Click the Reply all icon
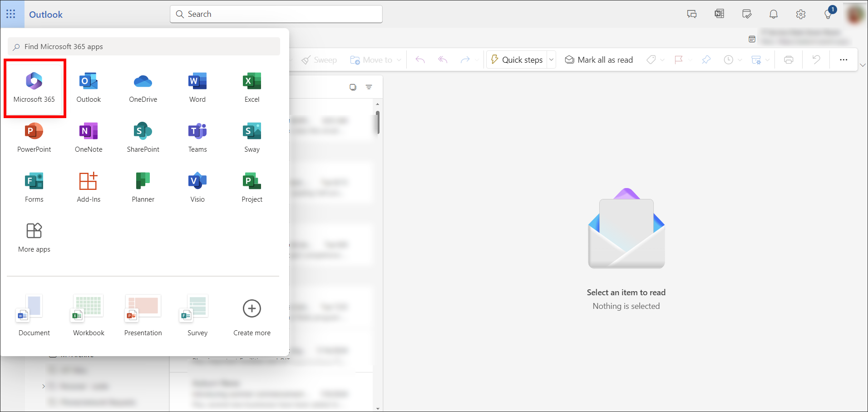The height and width of the screenshot is (412, 868). [x=443, y=60]
